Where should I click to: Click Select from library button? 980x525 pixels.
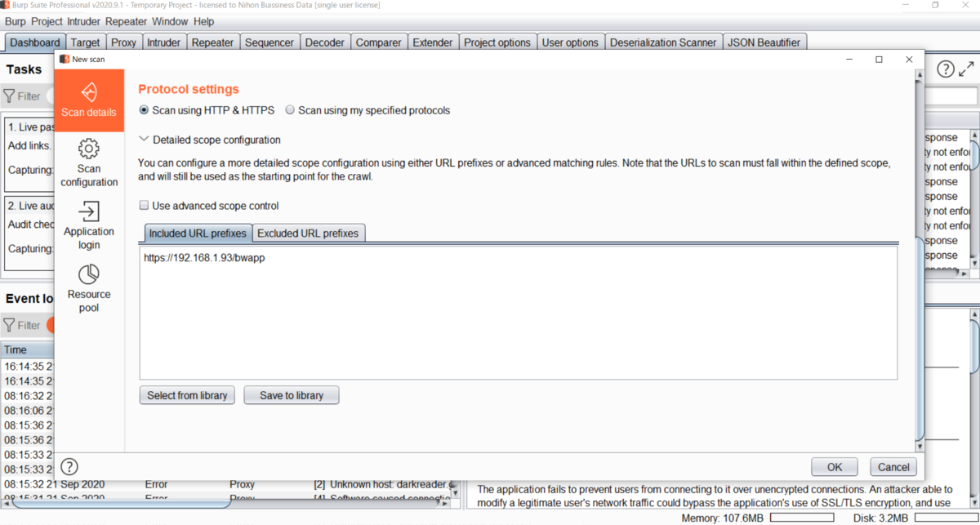[187, 395]
